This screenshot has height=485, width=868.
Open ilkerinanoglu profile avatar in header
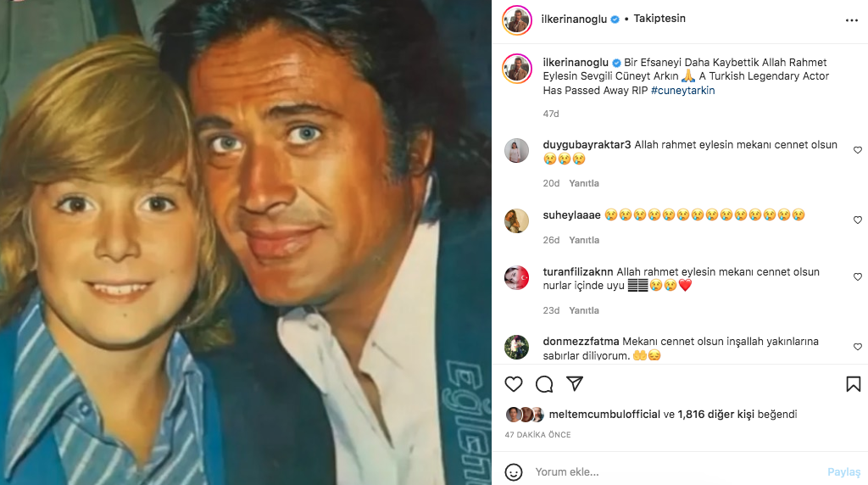(x=516, y=20)
